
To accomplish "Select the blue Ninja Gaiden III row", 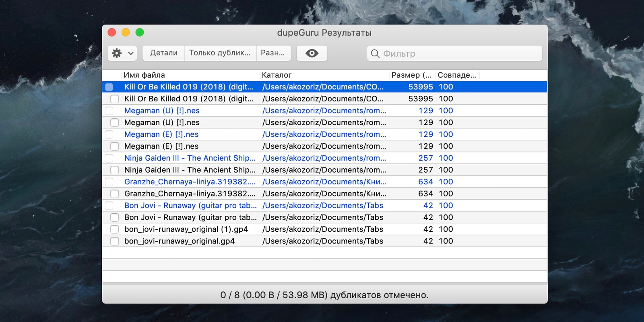I will click(x=190, y=158).
